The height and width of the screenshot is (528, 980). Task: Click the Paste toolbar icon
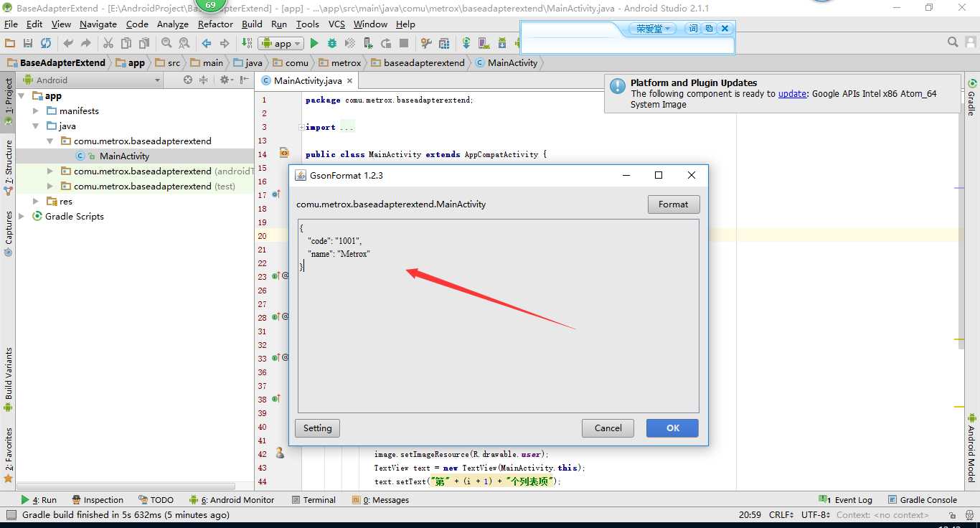[x=144, y=43]
